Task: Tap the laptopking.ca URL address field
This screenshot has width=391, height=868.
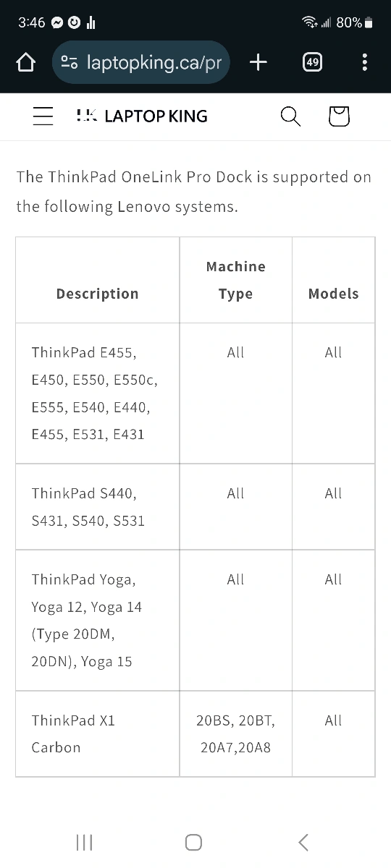Action: tap(141, 62)
